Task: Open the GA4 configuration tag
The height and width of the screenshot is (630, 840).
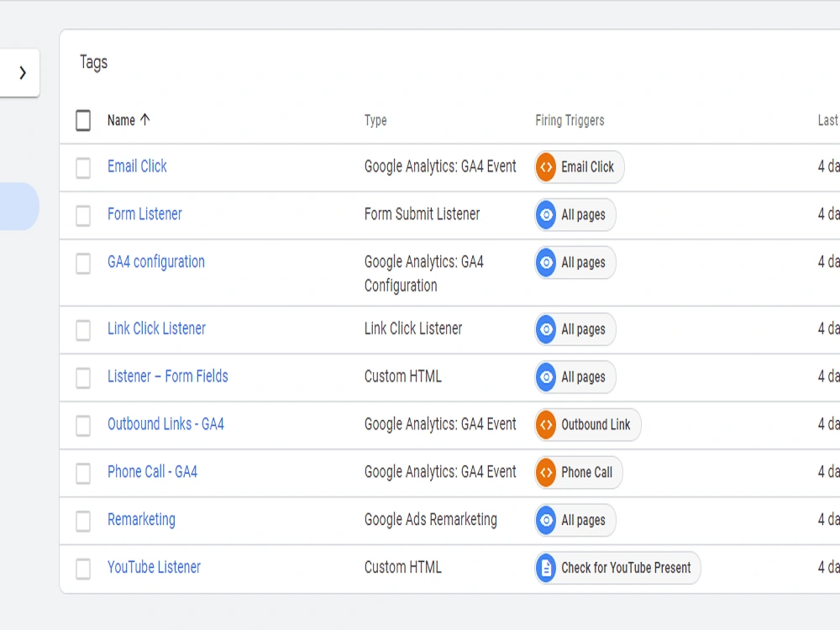Action: 156,262
